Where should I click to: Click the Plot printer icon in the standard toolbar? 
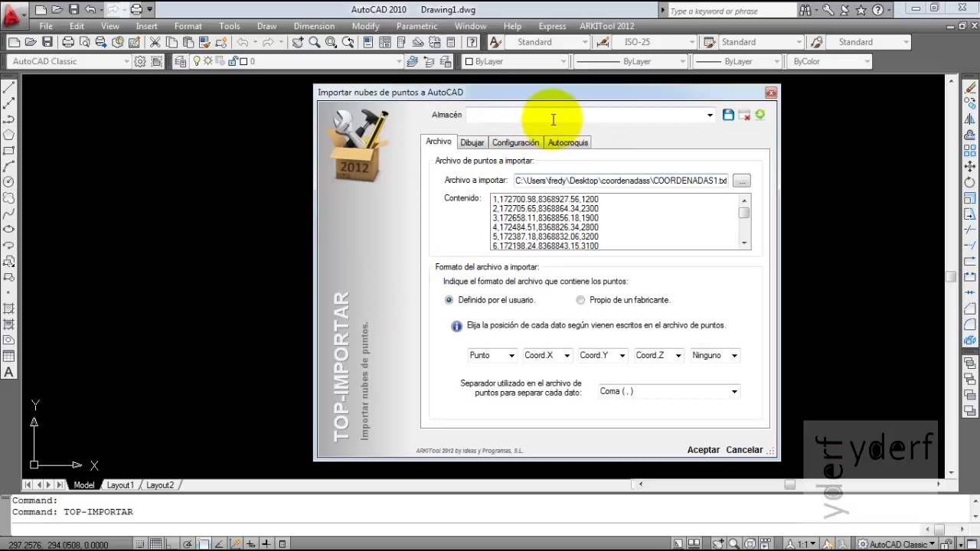[68, 42]
